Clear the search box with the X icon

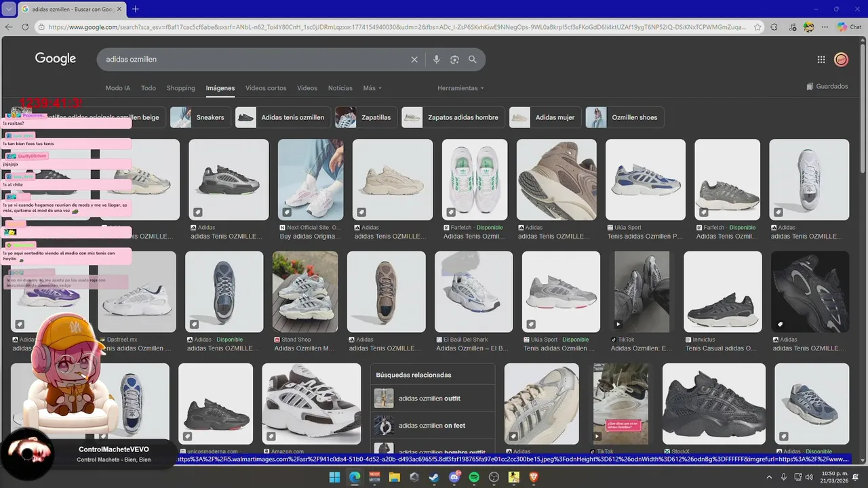click(x=414, y=60)
